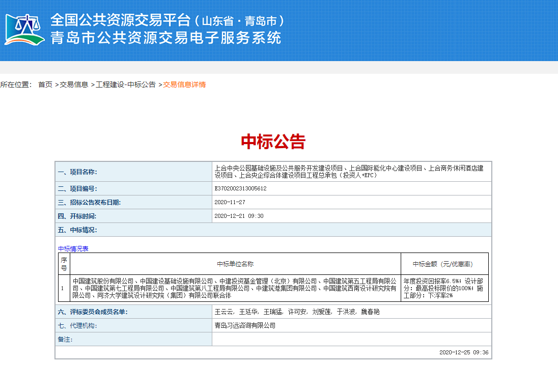Open 工程建设-中标公告 breadcrumb link
The image size is (558, 392).
tap(126, 85)
